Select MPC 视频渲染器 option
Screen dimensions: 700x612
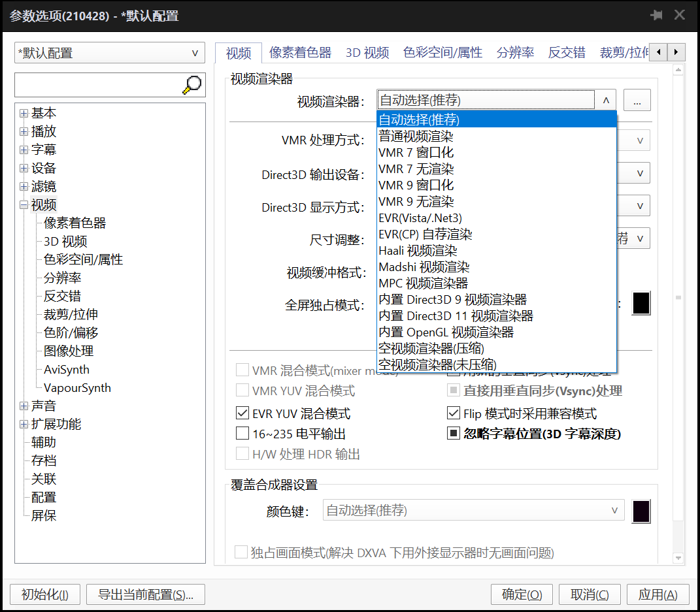497,283
